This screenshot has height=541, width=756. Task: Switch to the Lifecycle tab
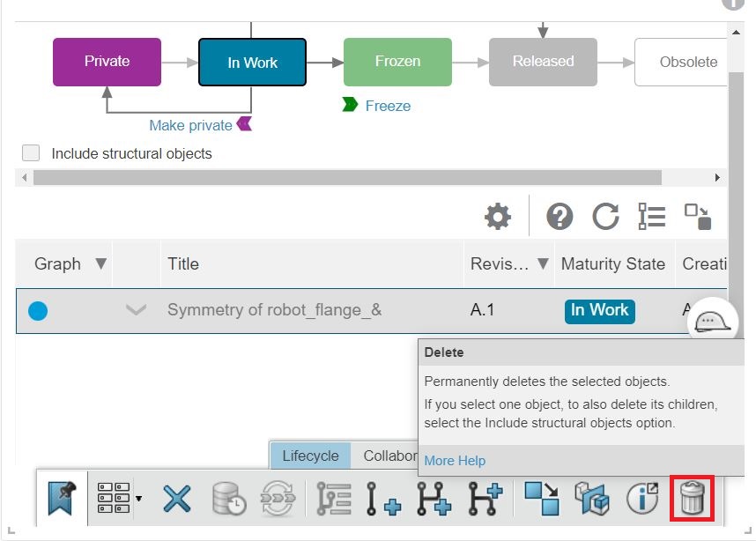tap(310, 456)
